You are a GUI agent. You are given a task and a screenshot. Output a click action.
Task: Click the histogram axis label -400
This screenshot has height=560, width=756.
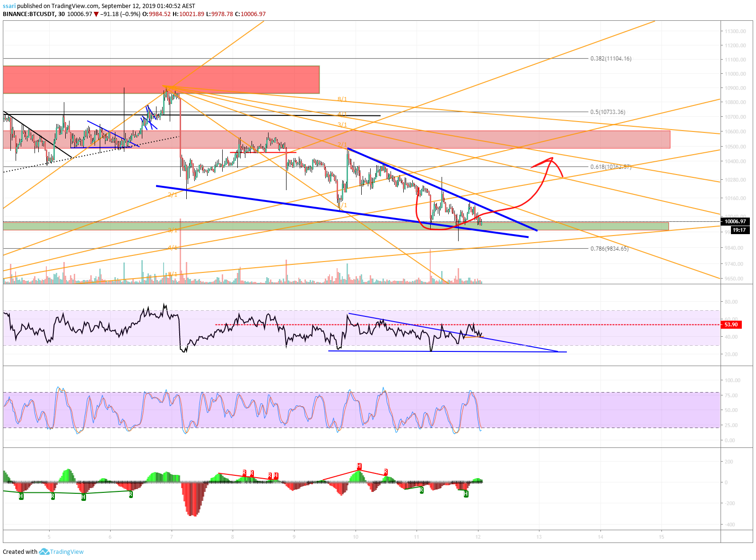click(730, 525)
